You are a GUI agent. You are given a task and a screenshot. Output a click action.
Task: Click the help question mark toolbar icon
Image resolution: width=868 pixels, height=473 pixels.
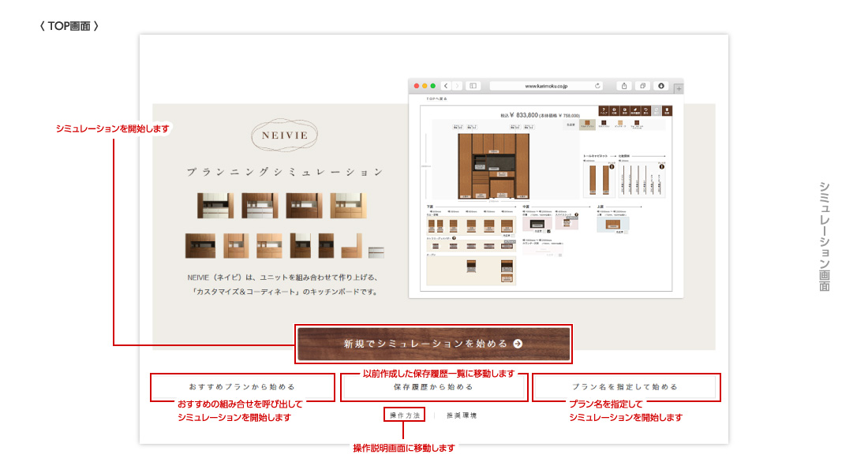[604, 111]
